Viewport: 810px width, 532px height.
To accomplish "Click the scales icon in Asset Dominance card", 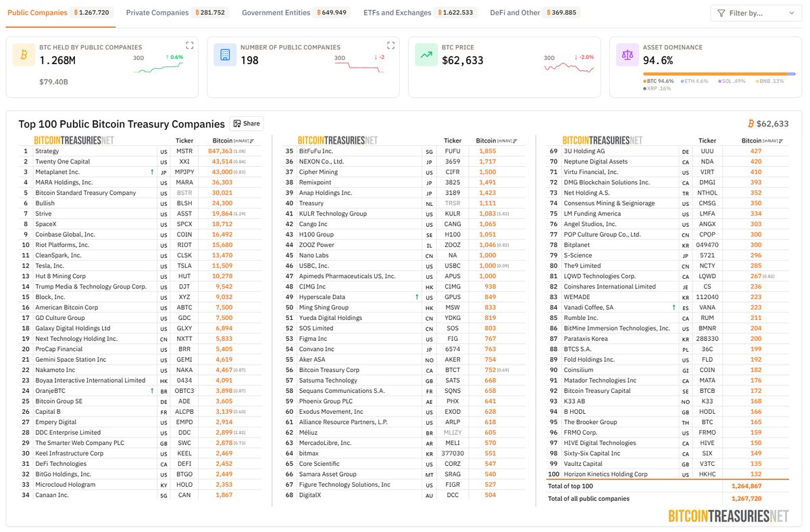I will [627, 55].
